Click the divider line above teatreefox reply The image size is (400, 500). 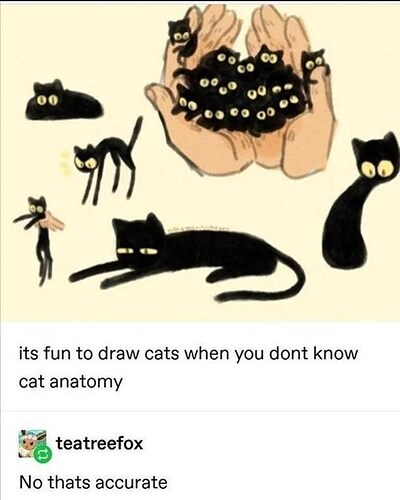click(x=200, y=411)
